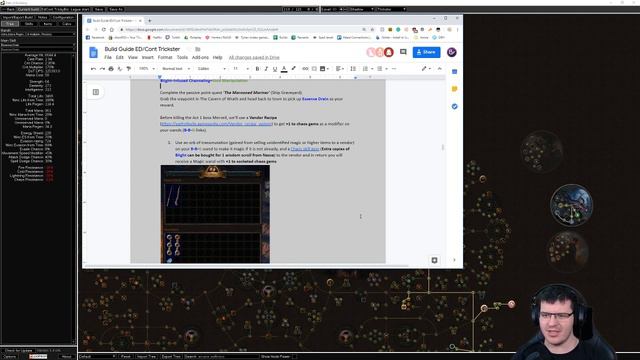Click the Vendor Recipe wiki hyperlink
The image size is (640, 360).
[216, 124]
